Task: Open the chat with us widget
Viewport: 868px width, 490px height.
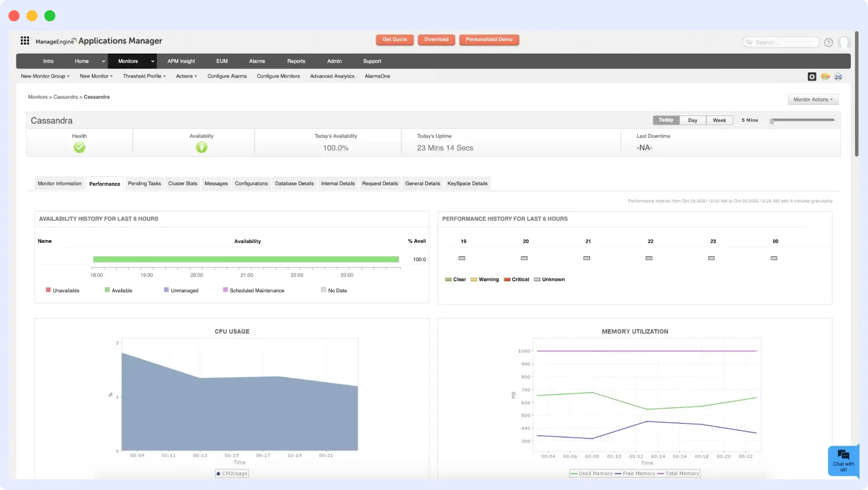Action: tap(843, 461)
